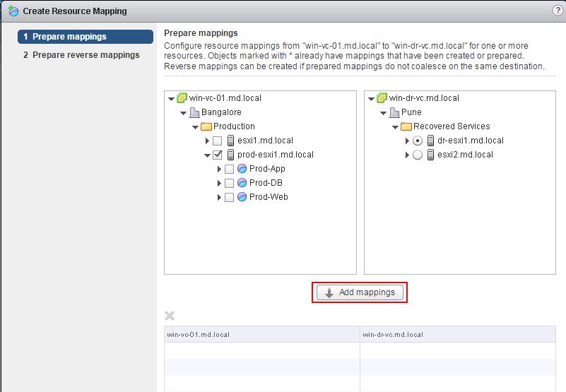Select the esxi2.md.local radio button
The image size is (566, 392).
418,155
